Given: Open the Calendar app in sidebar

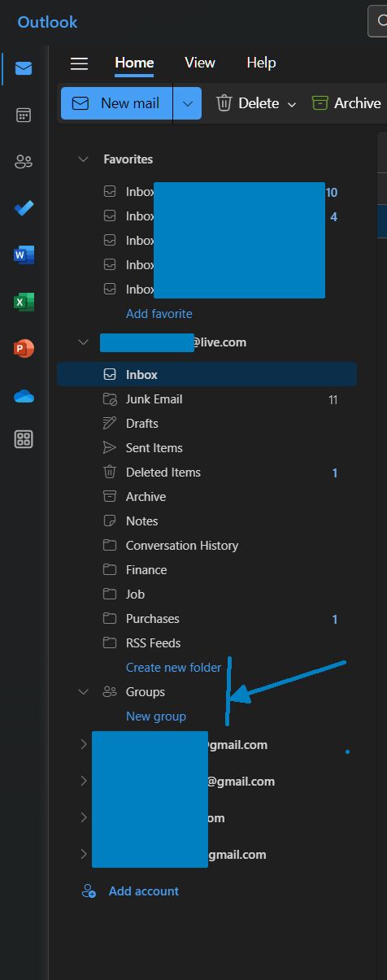Looking at the screenshot, I should (x=24, y=115).
